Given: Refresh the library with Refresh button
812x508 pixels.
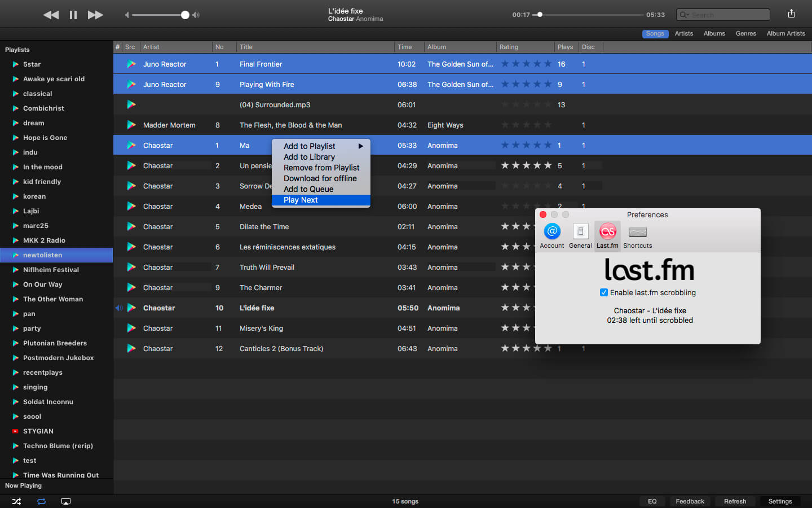Looking at the screenshot, I should 735,501.
